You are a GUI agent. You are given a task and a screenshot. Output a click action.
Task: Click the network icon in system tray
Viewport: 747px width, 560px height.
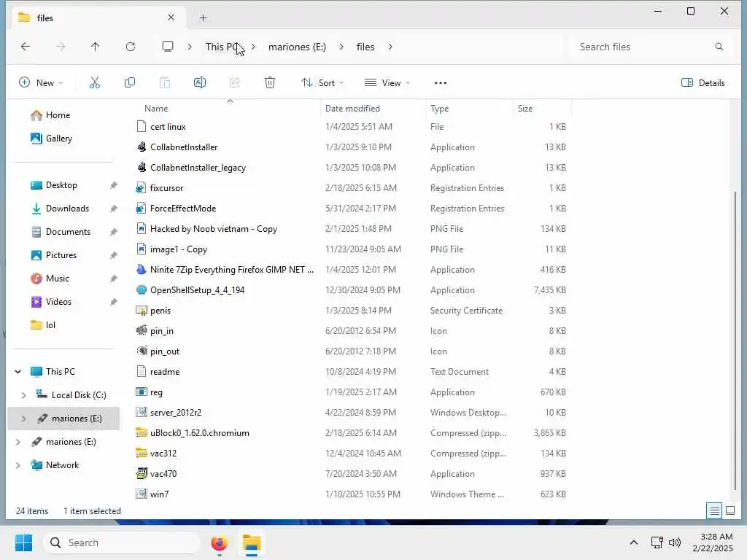coord(657,542)
